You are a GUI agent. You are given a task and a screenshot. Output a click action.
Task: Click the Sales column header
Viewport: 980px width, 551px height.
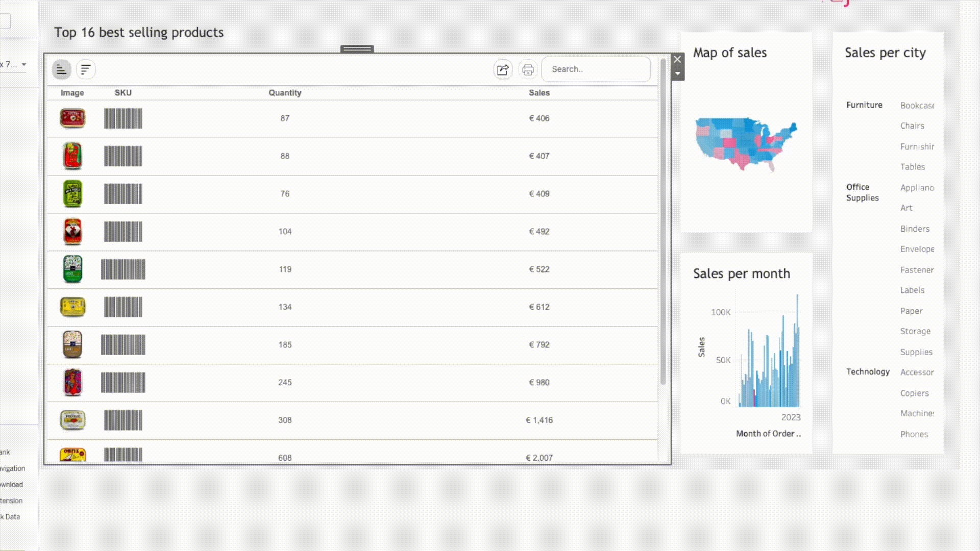tap(539, 93)
